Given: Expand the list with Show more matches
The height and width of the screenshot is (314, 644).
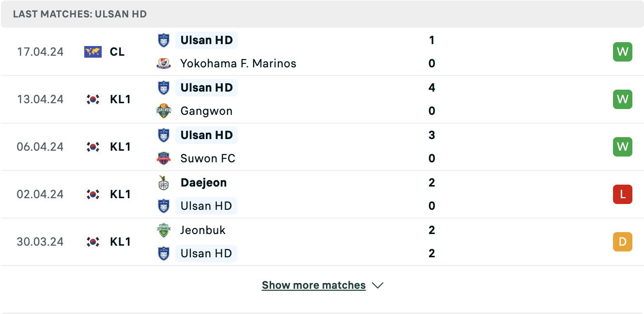Looking at the screenshot, I should click(x=314, y=285).
